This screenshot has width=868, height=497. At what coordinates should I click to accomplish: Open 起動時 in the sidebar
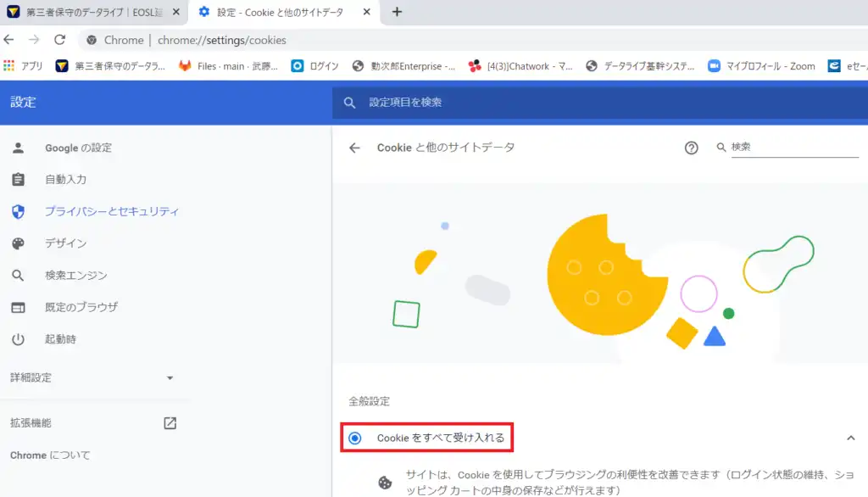pyautogui.click(x=60, y=339)
